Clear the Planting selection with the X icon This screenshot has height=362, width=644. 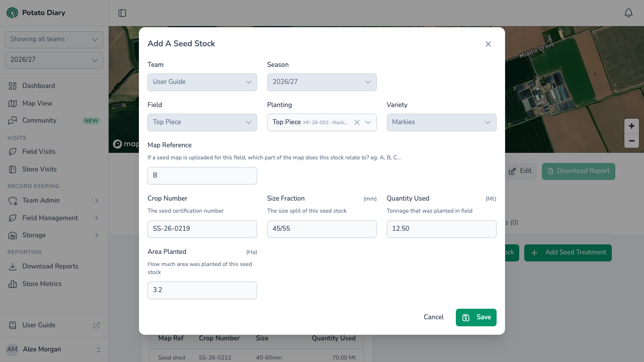pos(357,122)
